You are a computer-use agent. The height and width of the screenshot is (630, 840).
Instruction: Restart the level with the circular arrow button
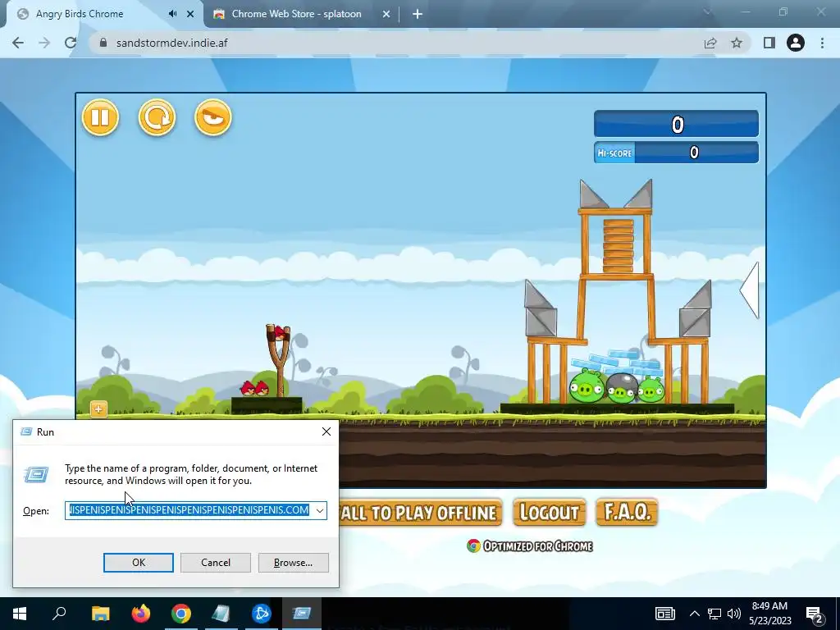(157, 117)
